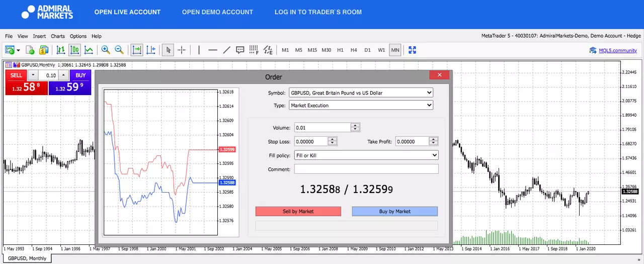Image resolution: width=644 pixels, height=264 pixels.
Task: Switch timeframe to M1
Action: pos(285,50)
